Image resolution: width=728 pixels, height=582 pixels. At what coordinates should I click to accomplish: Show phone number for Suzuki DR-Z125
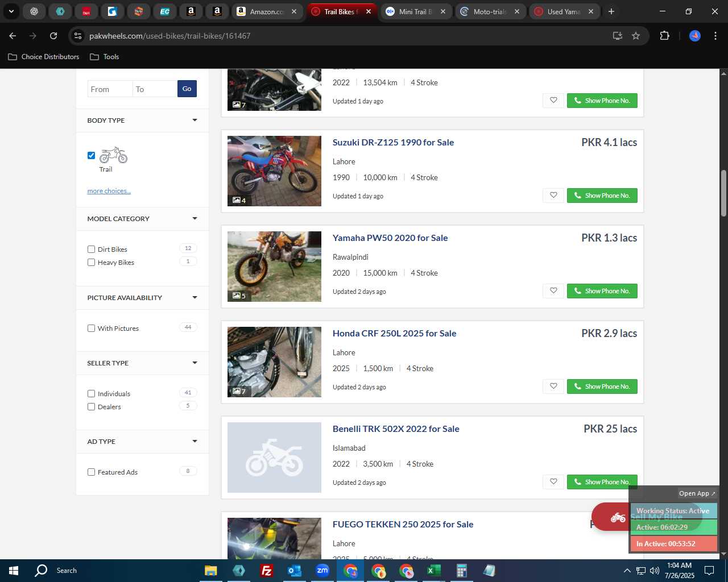coord(602,196)
